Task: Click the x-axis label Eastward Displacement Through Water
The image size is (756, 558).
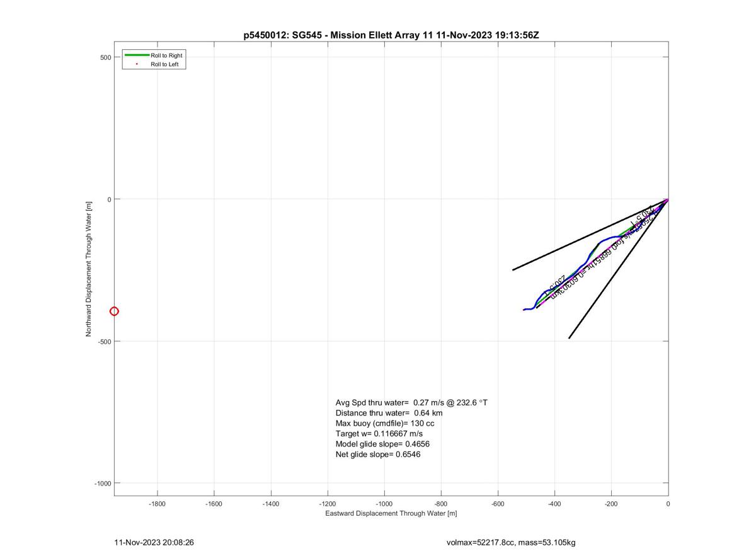Action: [x=391, y=513]
